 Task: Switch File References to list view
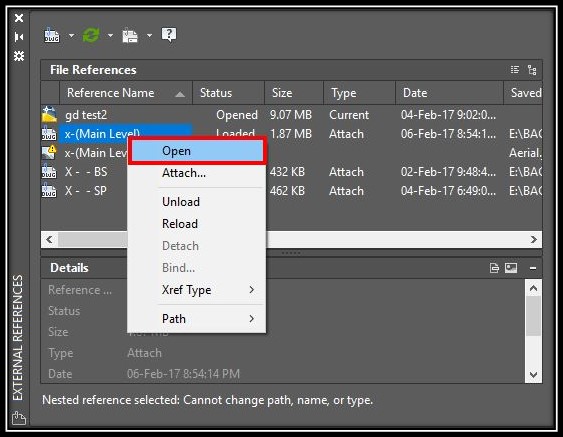pos(515,69)
